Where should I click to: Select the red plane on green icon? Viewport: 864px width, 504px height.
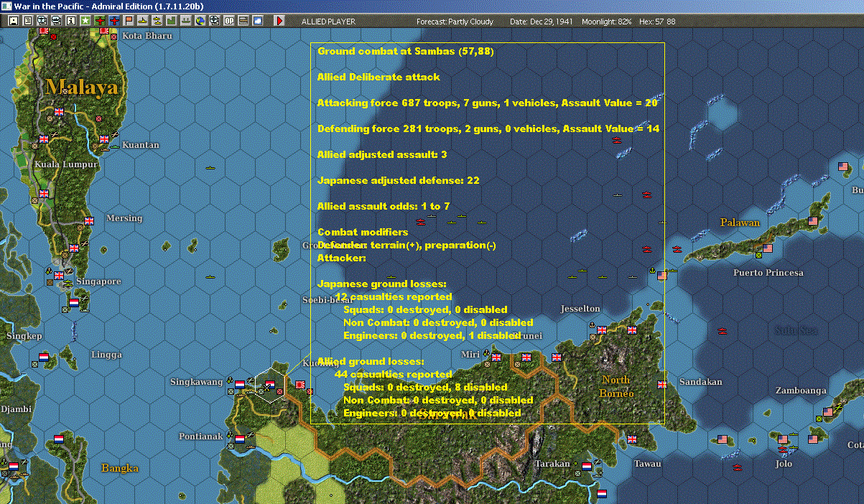[x=100, y=22]
